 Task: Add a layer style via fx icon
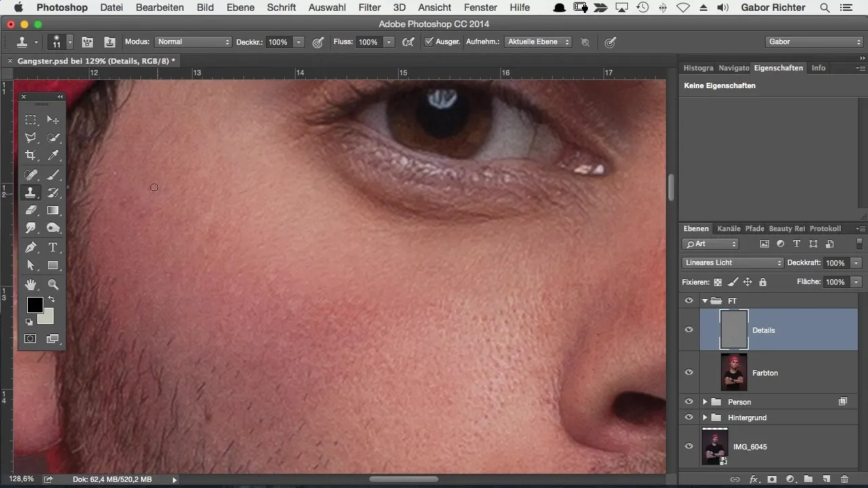753,479
